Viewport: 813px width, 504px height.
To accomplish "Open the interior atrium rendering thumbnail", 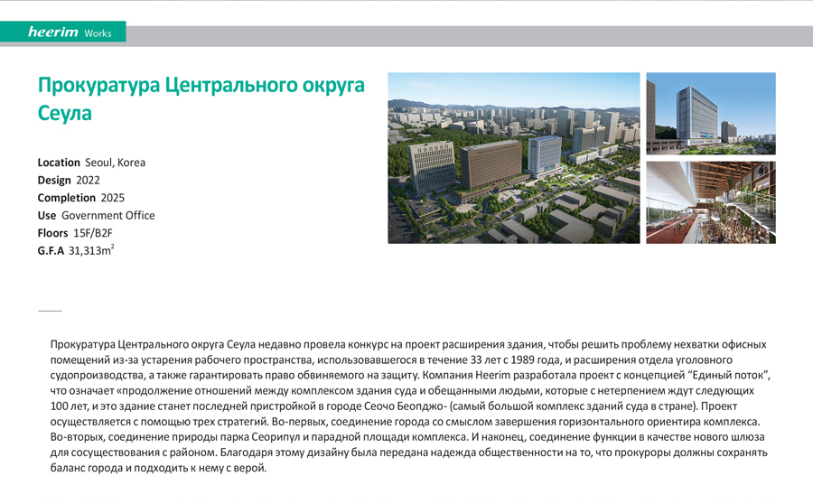I will pyautogui.click(x=711, y=202).
